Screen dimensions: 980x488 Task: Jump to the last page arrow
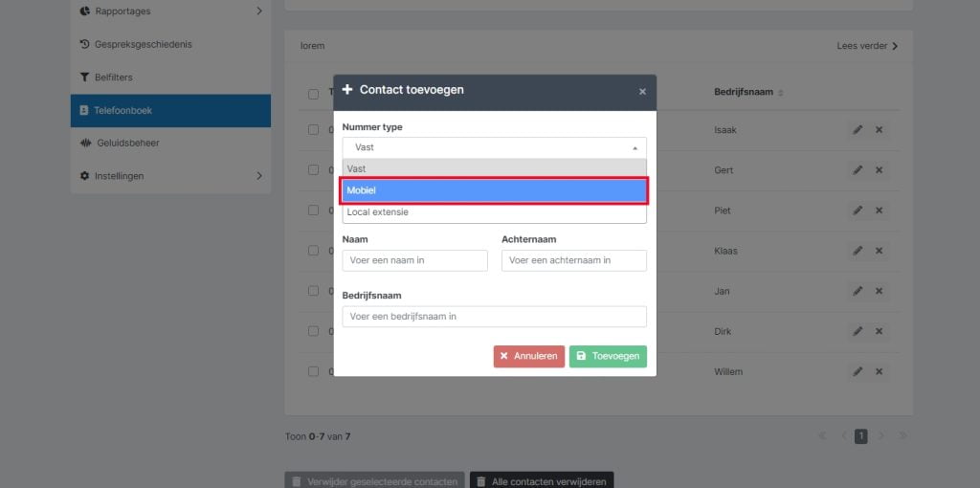(x=902, y=436)
